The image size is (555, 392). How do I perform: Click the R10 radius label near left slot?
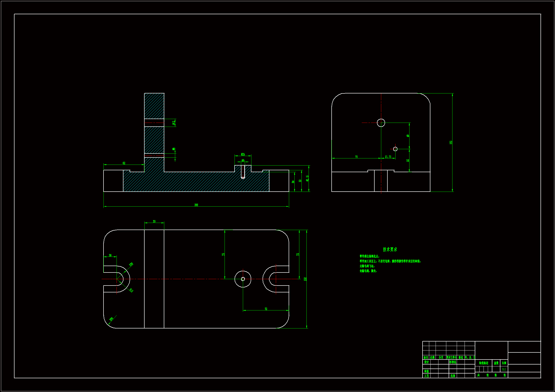[131, 291]
